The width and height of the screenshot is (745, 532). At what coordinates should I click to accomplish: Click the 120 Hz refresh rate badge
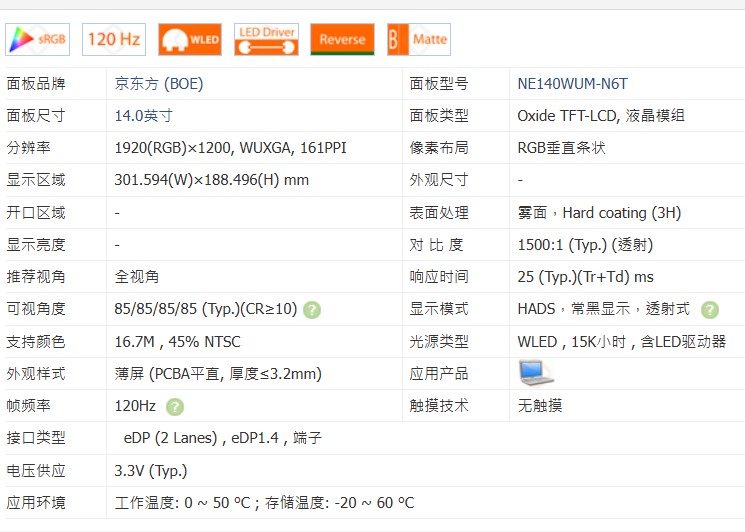[114, 39]
